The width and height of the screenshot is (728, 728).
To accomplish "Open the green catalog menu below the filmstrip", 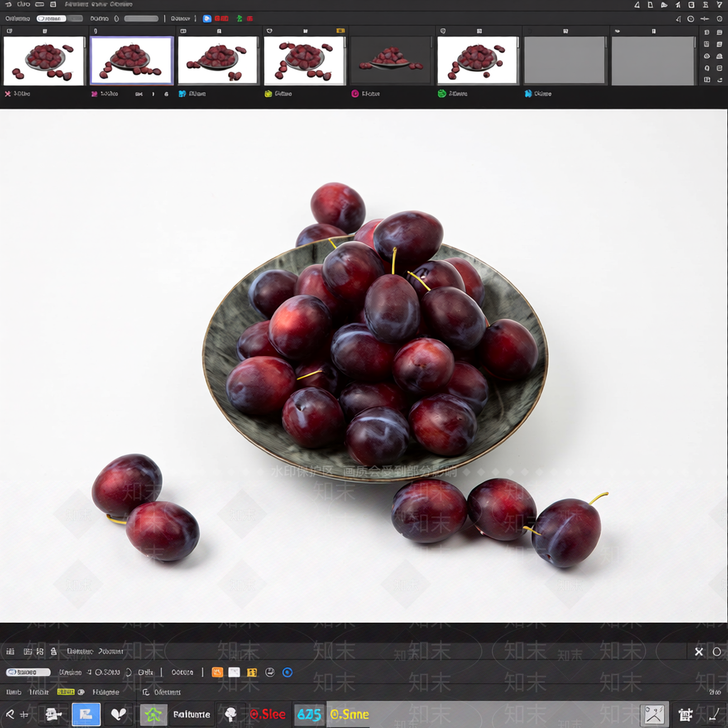I will click(441, 94).
